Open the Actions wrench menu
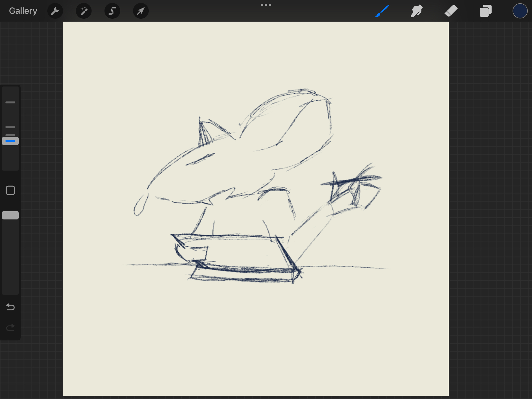 pos(55,11)
